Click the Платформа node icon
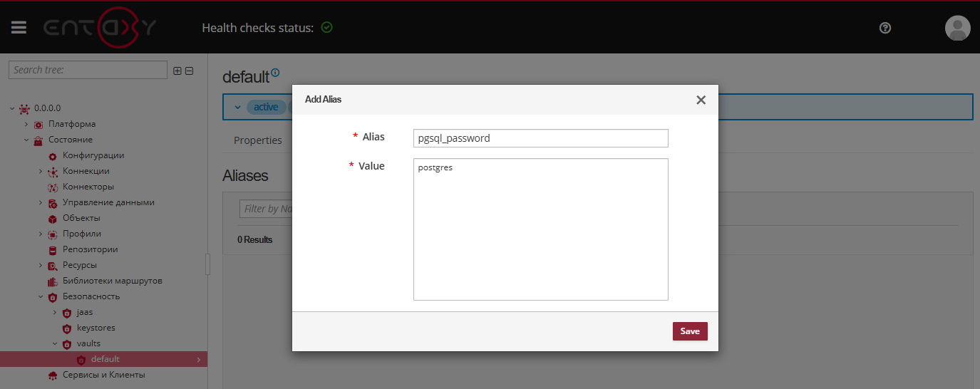 click(x=38, y=125)
